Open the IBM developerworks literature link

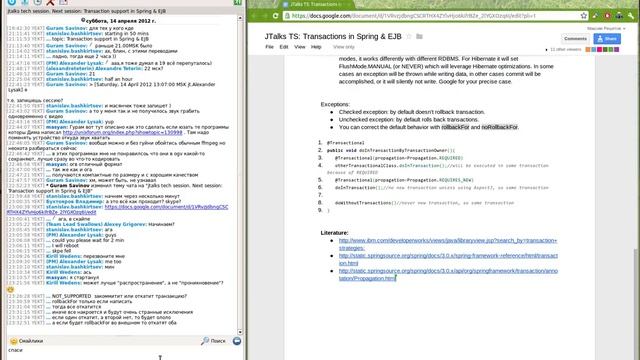click(x=448, y=244)
